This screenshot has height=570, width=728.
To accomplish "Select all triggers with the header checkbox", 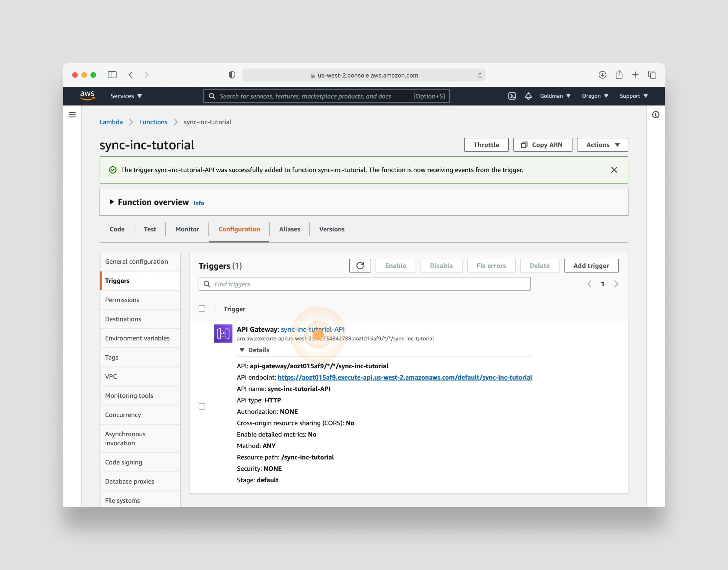I will tap(202, 308).
